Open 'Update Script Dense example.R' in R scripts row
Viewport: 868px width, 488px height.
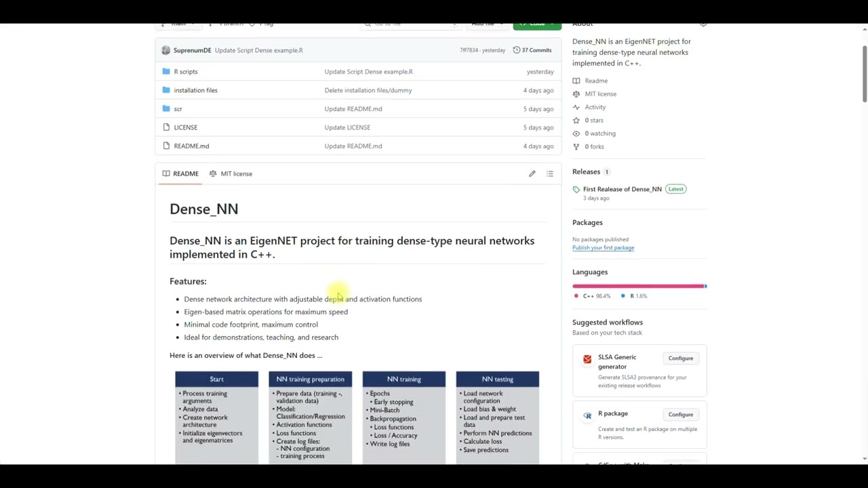368,72
